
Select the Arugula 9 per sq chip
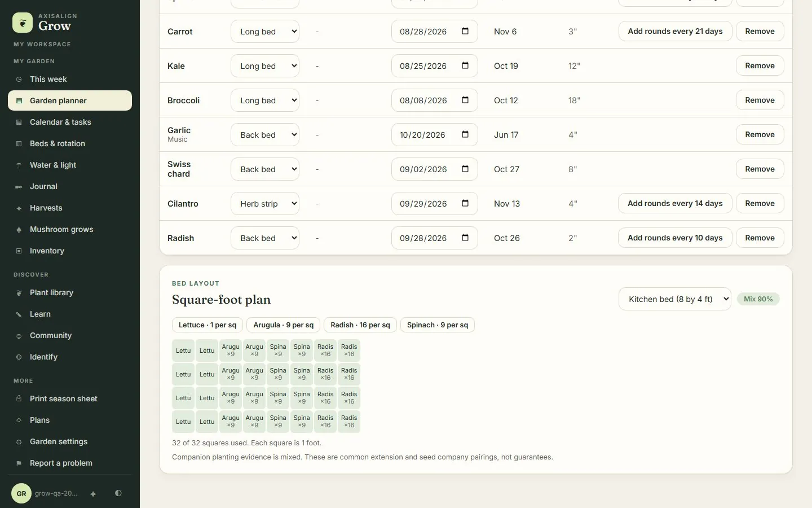[284, 325]
